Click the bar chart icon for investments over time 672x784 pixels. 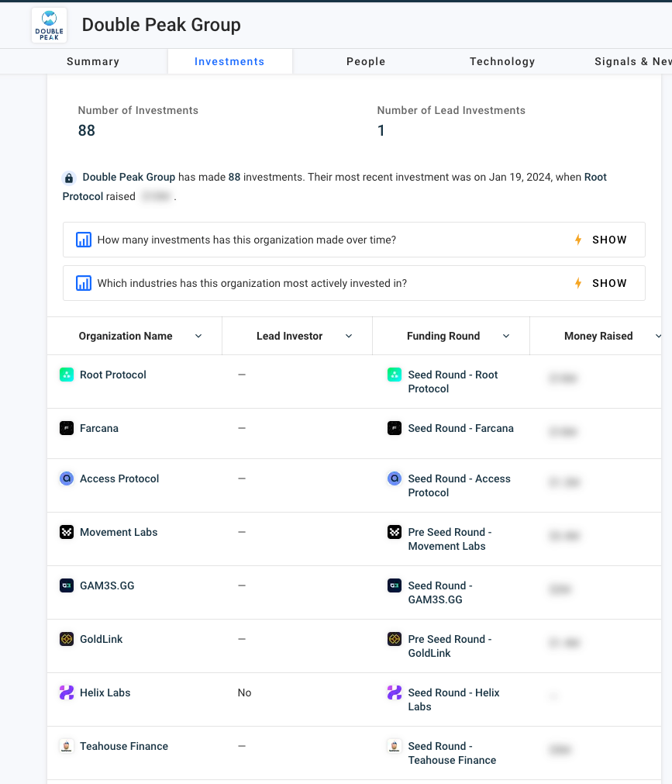(84, 240)
